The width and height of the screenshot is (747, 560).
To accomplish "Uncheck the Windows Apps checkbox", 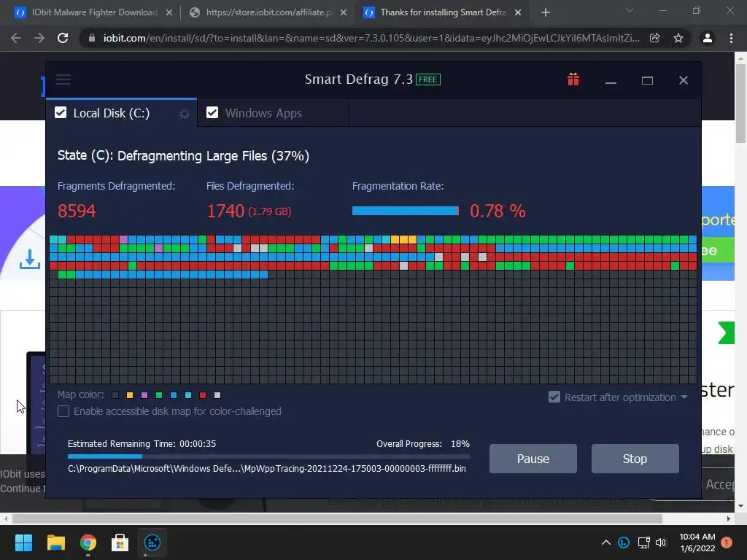I will point(212,112).
